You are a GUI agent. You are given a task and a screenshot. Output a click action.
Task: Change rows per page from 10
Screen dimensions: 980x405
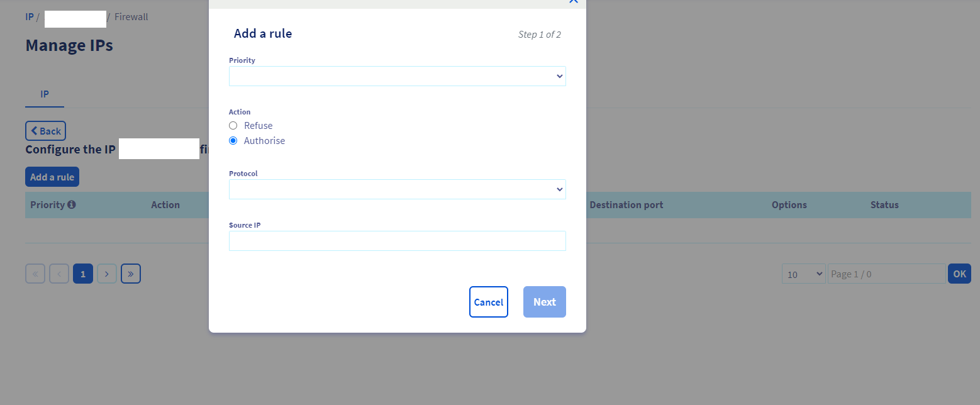coord(803,274)
